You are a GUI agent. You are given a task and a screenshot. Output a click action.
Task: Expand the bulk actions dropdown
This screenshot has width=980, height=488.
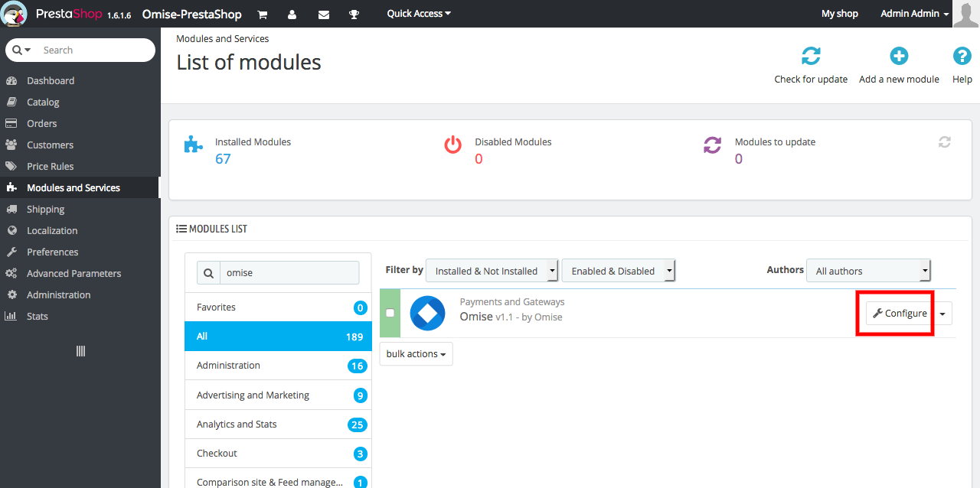pos(416,353)
